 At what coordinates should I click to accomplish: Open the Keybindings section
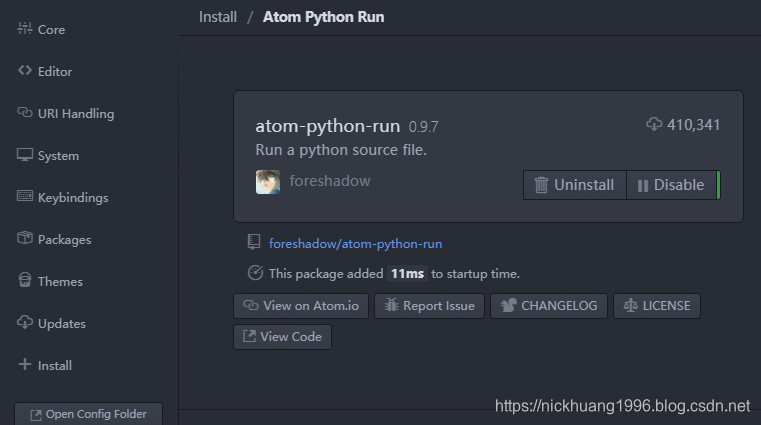click(x=63, y=197)
